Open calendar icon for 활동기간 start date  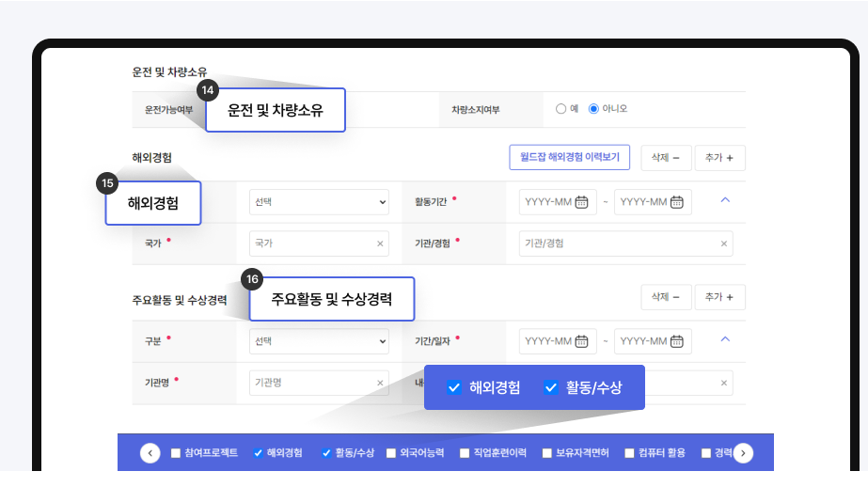point(581,202)
